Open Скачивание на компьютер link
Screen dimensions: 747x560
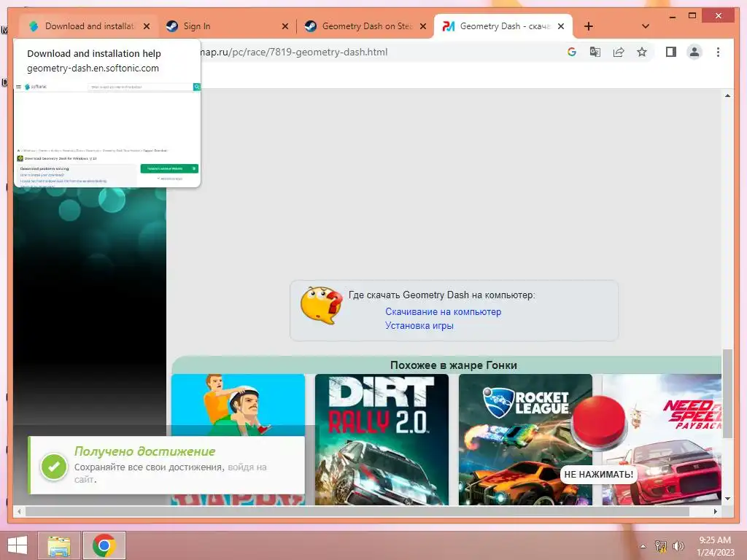443,311
